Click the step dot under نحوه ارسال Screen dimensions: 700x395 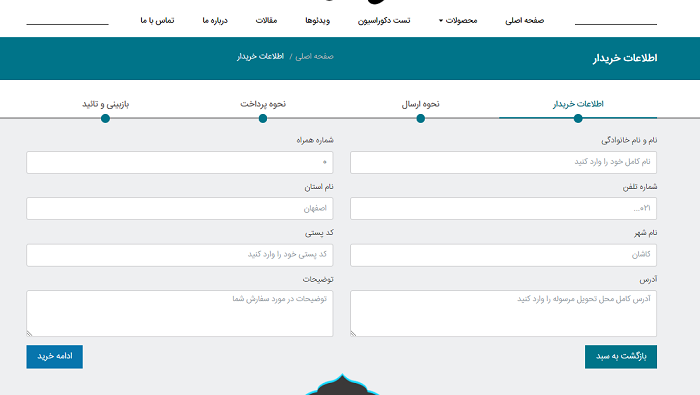(421, 118)
